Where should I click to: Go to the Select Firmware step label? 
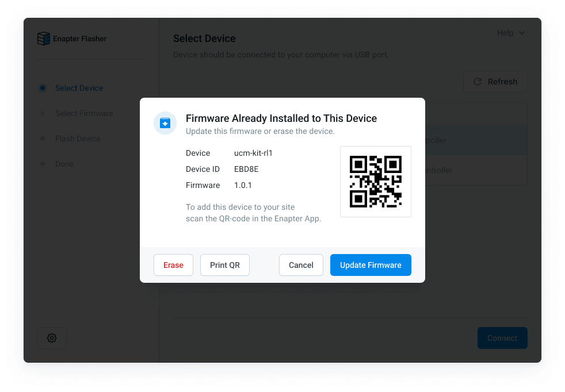coord(84,113)
